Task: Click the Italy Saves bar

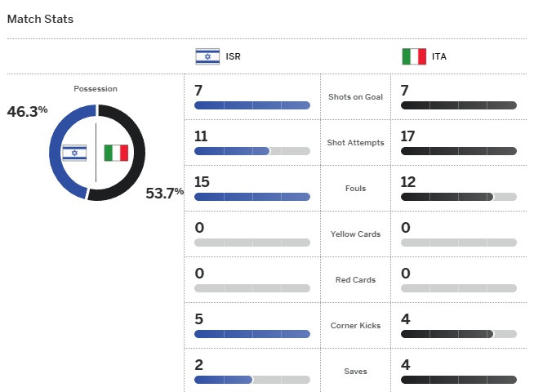Action: pos(459,380)
